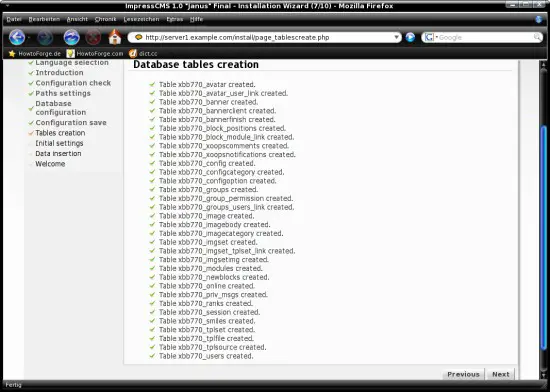
Task: Open the Chronik menu
Action: [x=105, y=19]
